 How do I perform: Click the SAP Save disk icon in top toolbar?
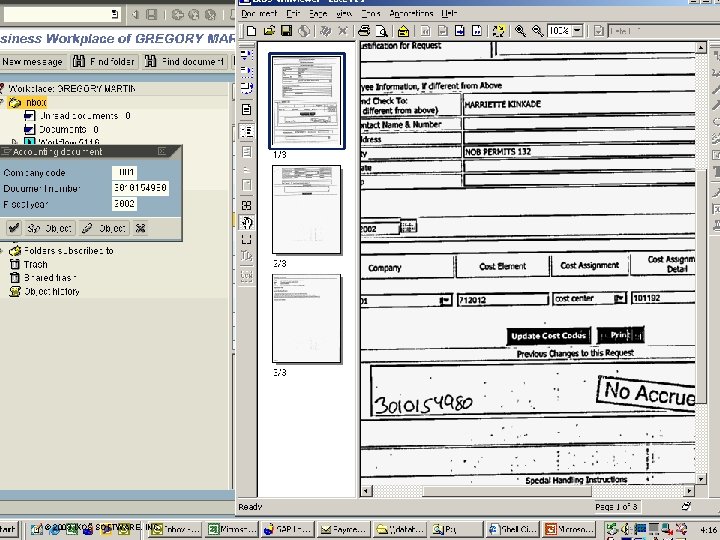tap(152, 15)
